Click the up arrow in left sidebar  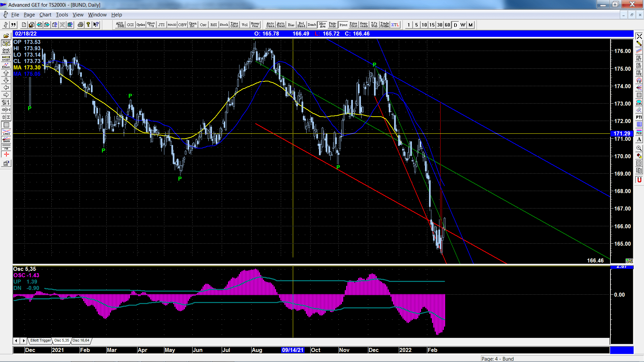pyautogui.click(x=6, y=73)
